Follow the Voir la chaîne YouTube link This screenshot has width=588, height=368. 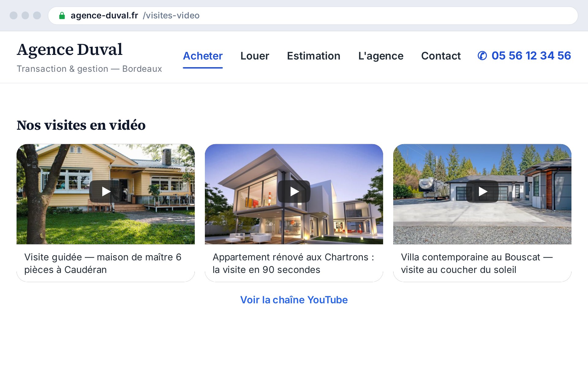[x=294, y=300]
